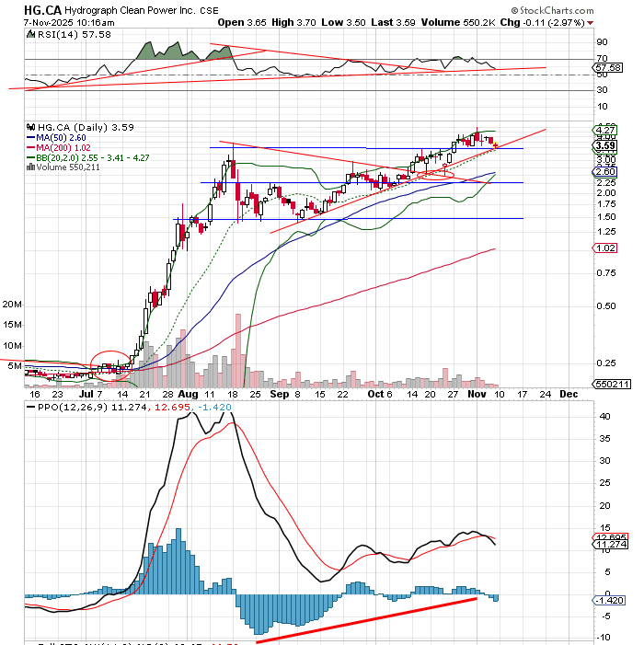Click the PPO(12,26,9) legend label
Viewport: 644px width, 645px height.
73,408
